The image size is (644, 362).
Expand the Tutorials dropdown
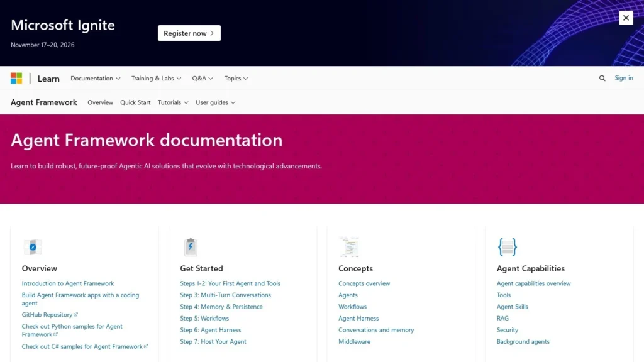point(173,102)
